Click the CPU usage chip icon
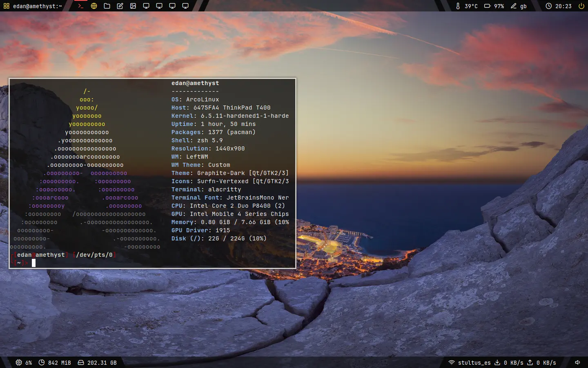This screenshot has height=368, width=588. click(x=19, y=362)
